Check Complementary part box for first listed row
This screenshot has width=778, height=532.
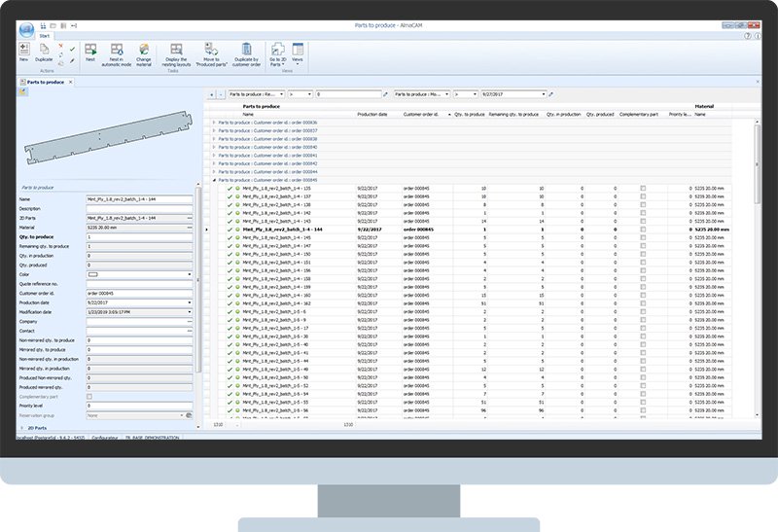[x=643, y=188]
